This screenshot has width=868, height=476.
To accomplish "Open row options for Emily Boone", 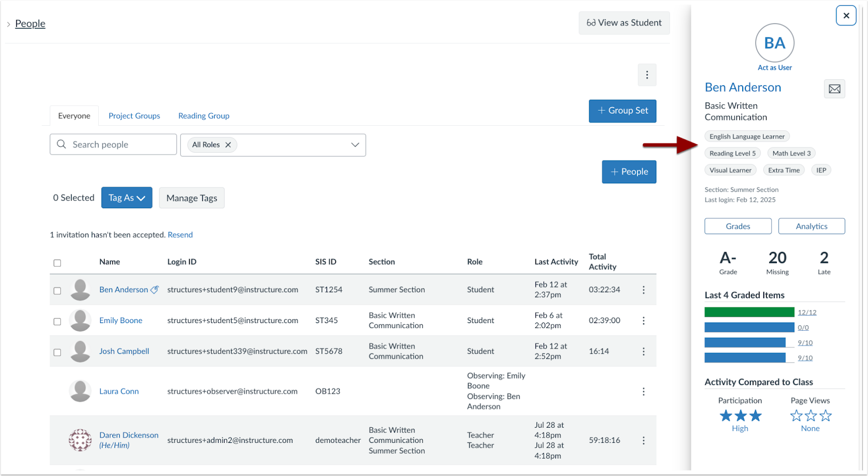I will (x=643, y=321).
